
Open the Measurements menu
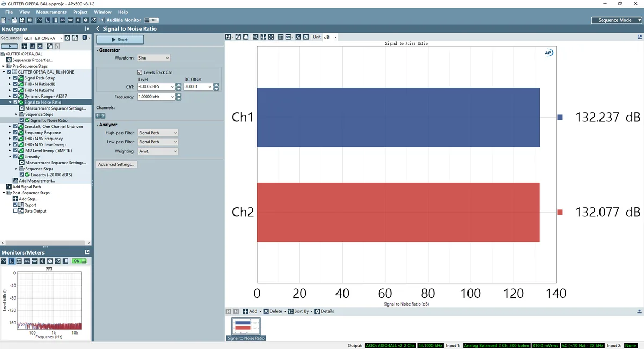tap(52, 12)
